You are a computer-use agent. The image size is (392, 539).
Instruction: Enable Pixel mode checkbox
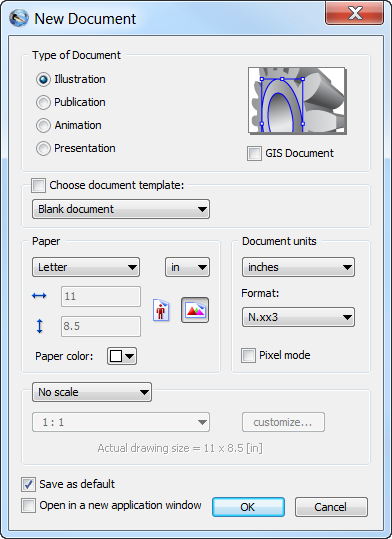(248, 355)
